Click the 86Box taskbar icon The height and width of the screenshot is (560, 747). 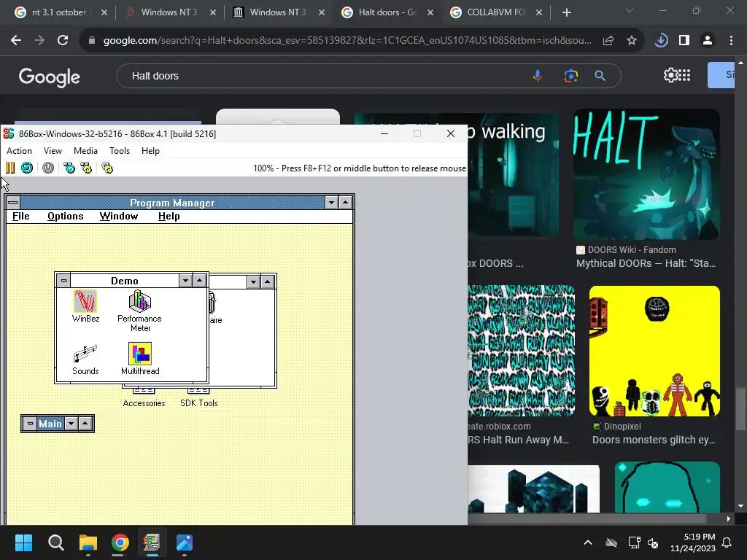152,542
